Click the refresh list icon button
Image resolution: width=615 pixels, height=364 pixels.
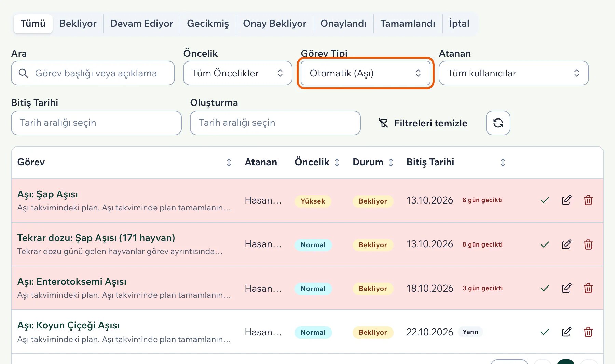498,123
